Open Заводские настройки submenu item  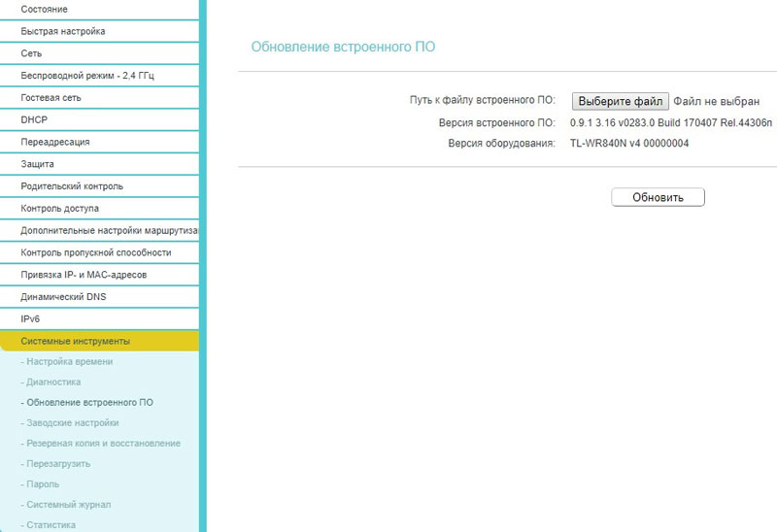click(x=70, y=422)
